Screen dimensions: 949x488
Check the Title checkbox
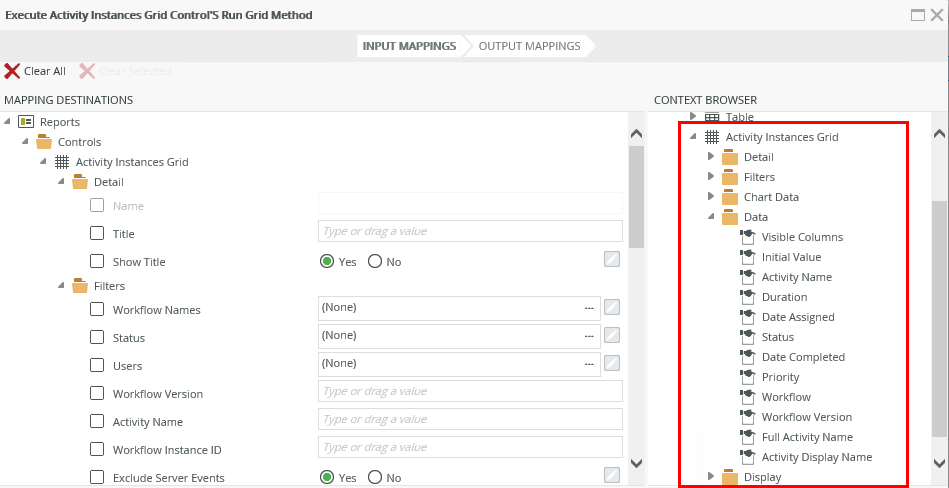[x=97, y=233]
